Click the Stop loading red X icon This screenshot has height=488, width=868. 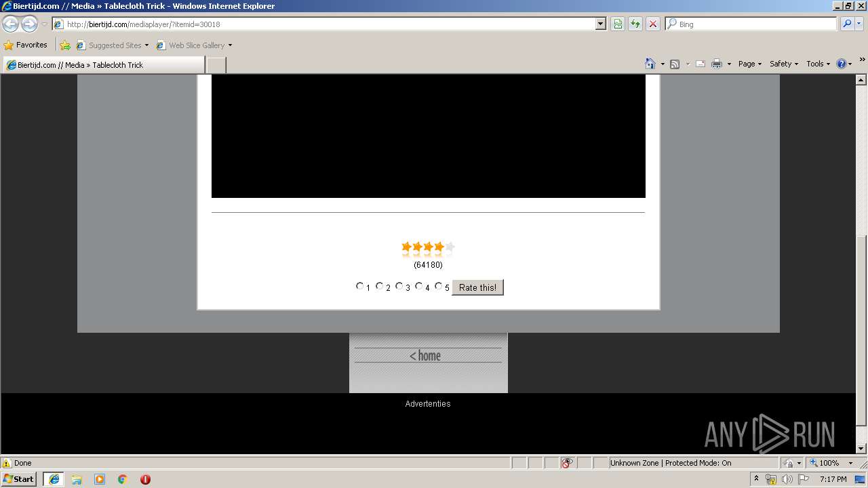point(653,24)
